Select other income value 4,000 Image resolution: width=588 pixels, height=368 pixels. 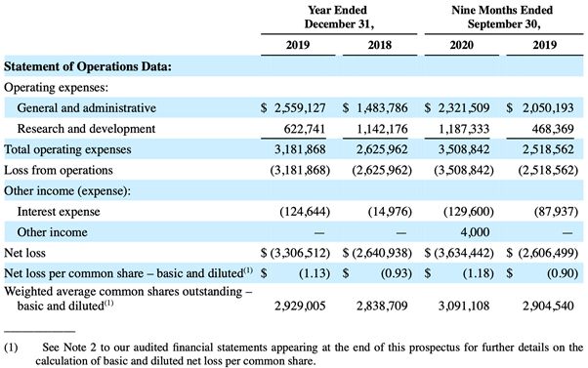(x=475, y=232)
